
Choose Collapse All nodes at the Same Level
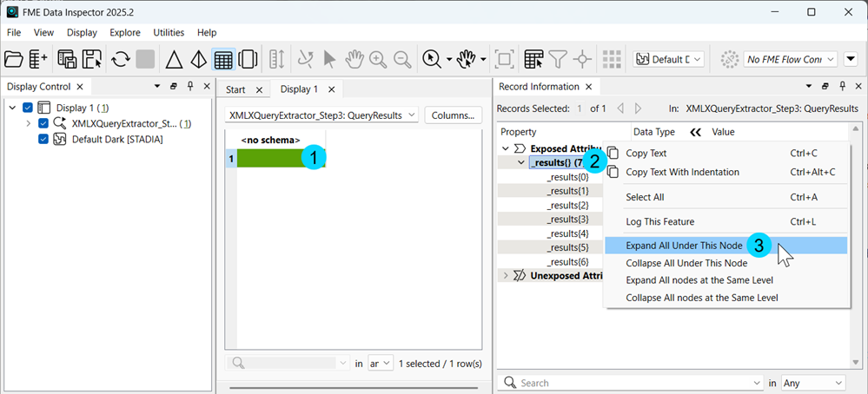702,298
